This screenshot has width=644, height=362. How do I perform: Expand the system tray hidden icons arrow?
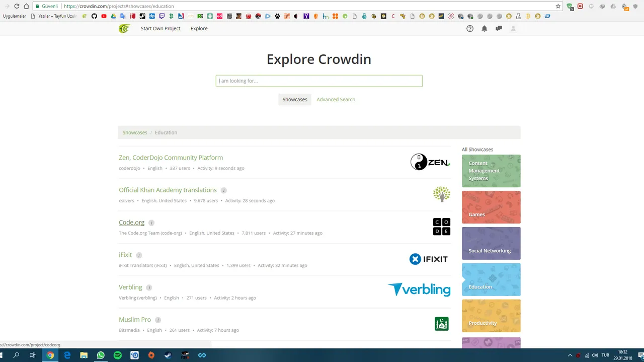tap(570, 355)
